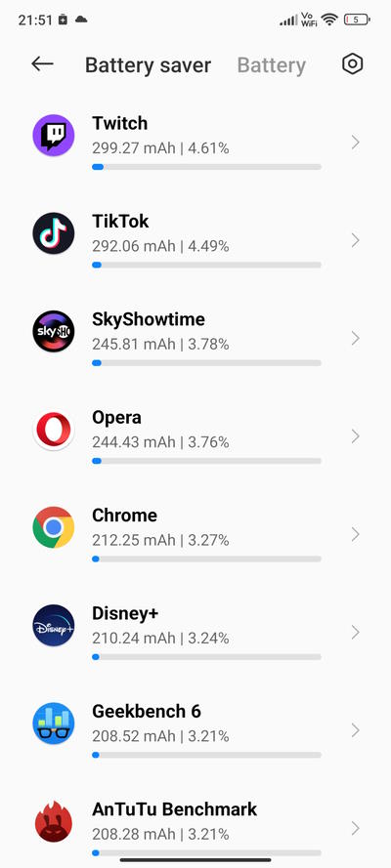Select the Battery saver tab
This screenshot has height=868, width=391.
pos(148,65)
